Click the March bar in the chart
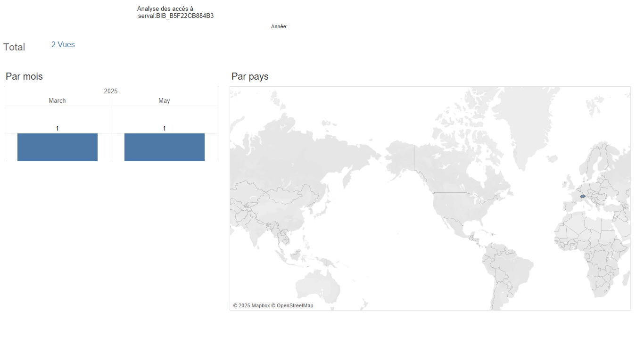 point(58,147)
